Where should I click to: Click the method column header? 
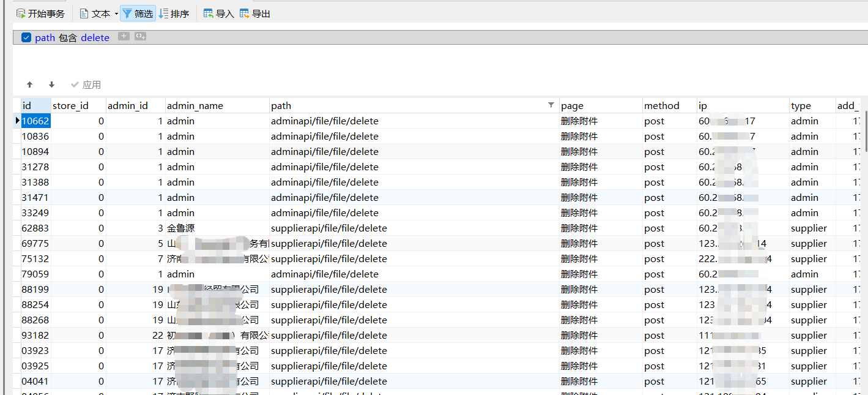(x=662, y=105)
